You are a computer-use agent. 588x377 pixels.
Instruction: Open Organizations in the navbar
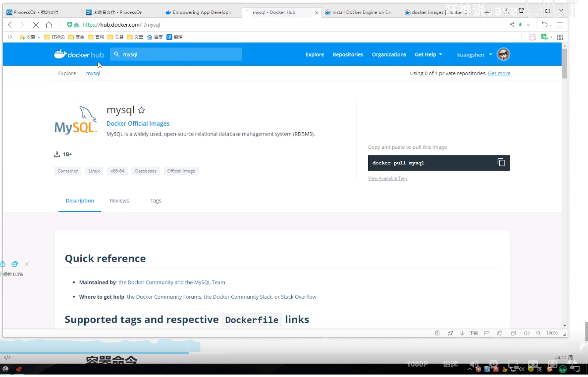389,54
